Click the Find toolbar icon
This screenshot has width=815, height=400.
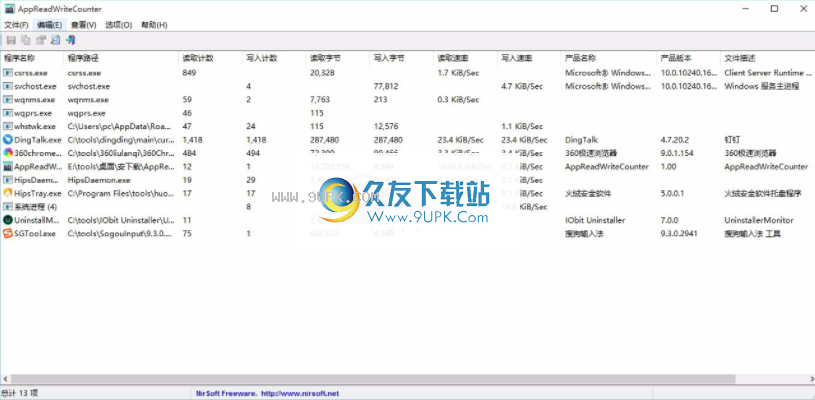point(55,40)
